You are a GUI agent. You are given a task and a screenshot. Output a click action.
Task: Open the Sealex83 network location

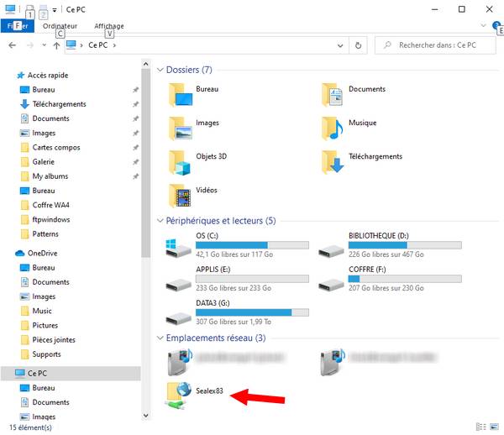point(195,396)
